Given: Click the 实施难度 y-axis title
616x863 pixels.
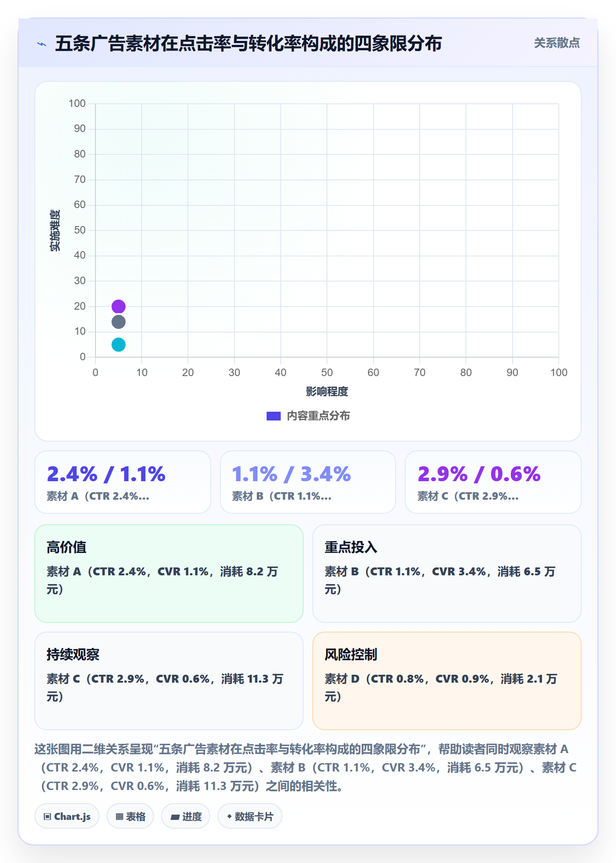Looking at the screenshot, I should [x=55, y=230].
